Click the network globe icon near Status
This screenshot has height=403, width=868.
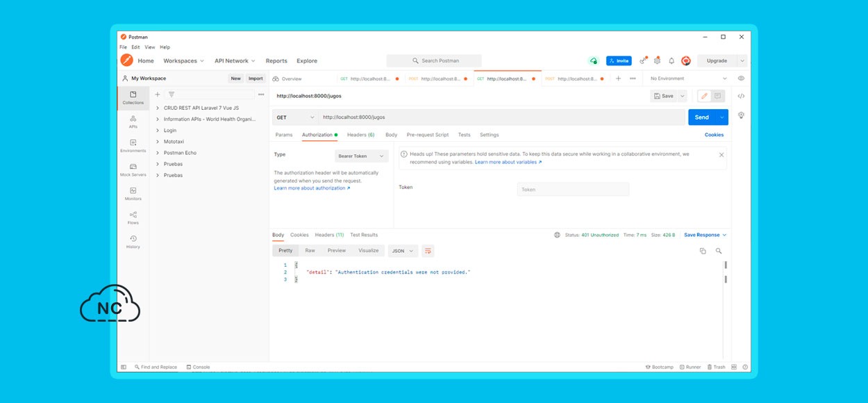[x=557, y=235]
